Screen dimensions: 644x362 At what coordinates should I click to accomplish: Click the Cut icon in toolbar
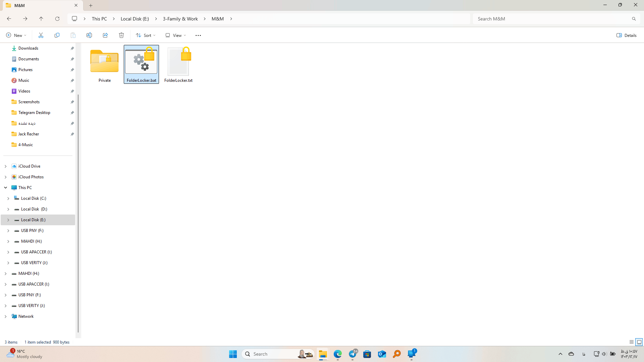pyautogui.click(x=41, y=35)
